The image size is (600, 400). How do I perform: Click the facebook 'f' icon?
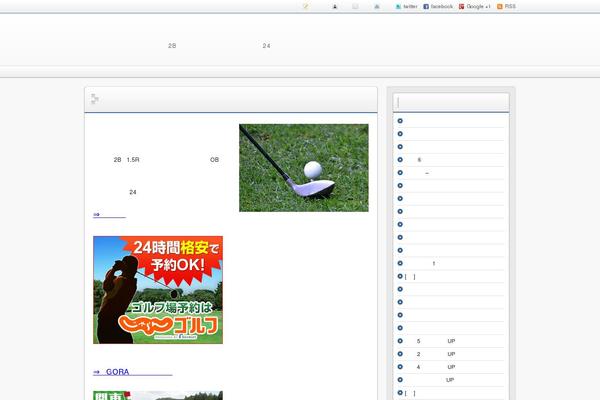[426, 7]
